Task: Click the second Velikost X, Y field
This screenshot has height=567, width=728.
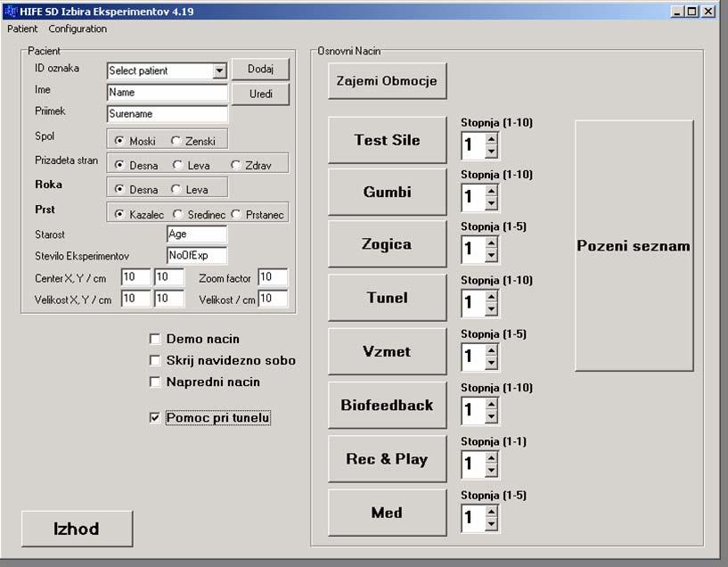Action: [169, 299]
